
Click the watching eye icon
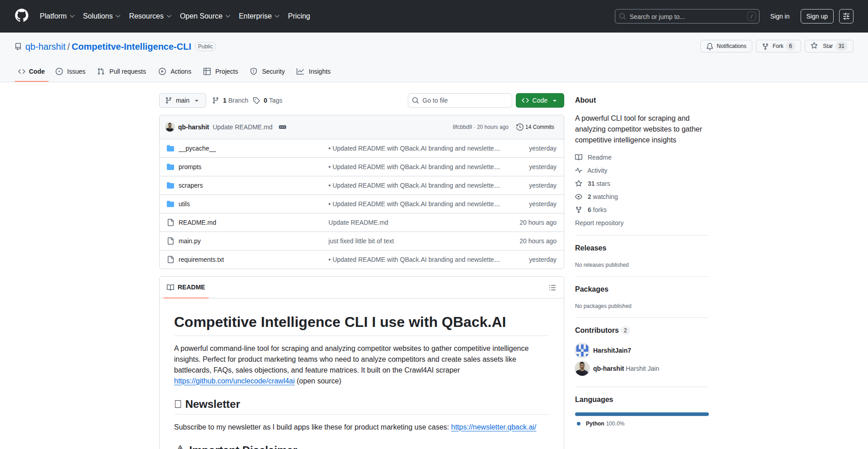(x=579, y=197)
